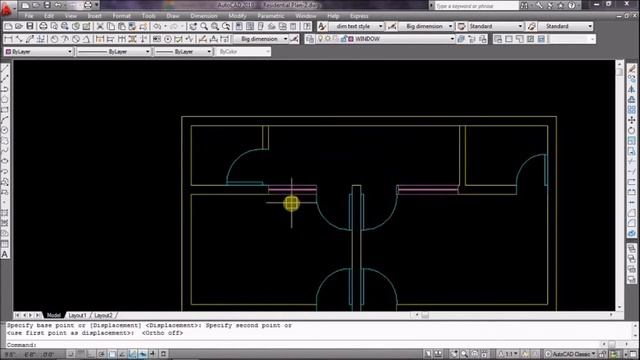Open Big dimension dropdown in Styles toolbar
The height and width of the screenshot is (360, 640).
click(426, 26)
